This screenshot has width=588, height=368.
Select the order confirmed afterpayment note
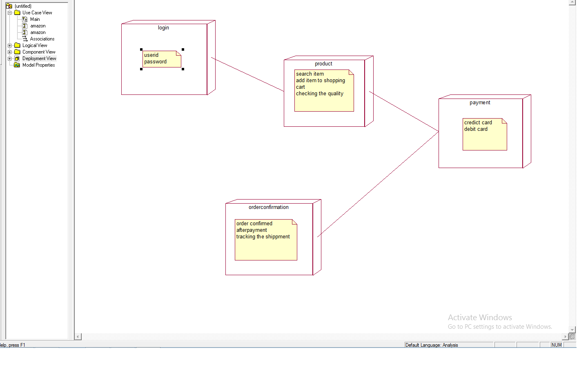pos(266,240)
